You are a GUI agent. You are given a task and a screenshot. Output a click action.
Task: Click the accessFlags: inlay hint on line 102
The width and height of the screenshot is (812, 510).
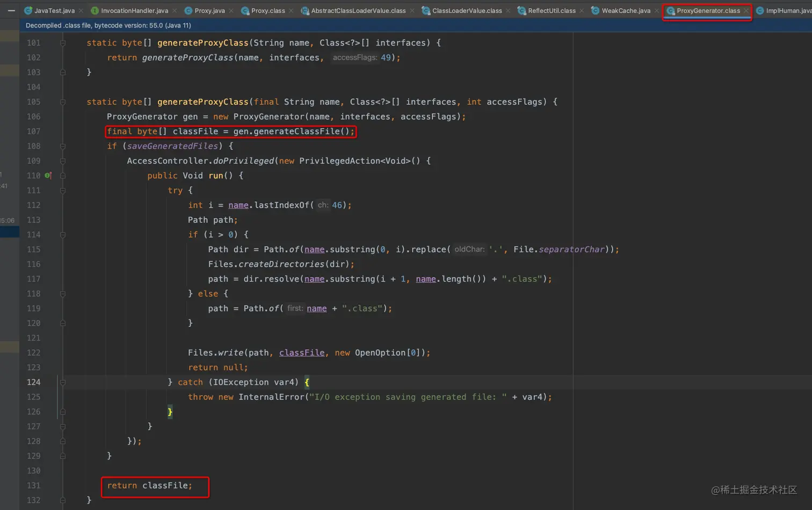[x=354, y=58]
